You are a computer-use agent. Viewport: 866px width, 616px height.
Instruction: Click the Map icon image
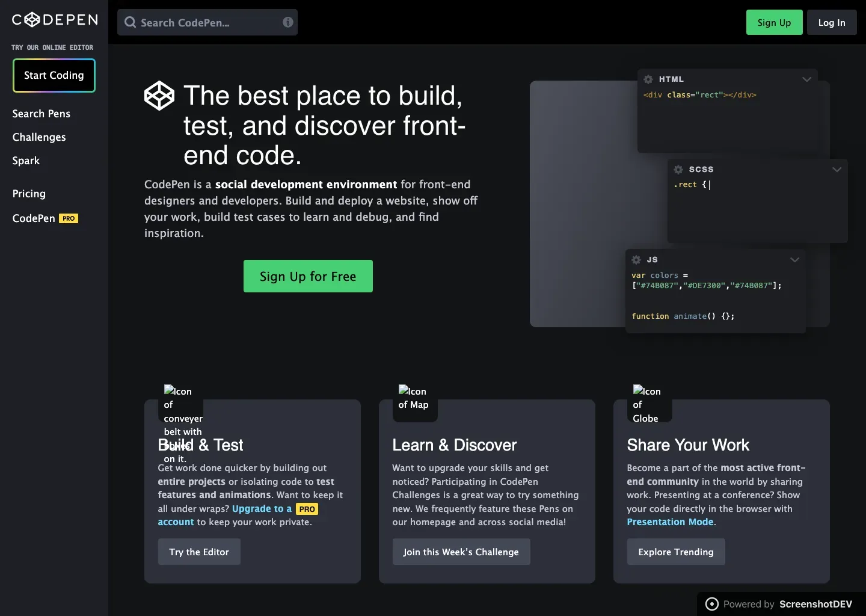pyautogui.click(x=415, y=403)
